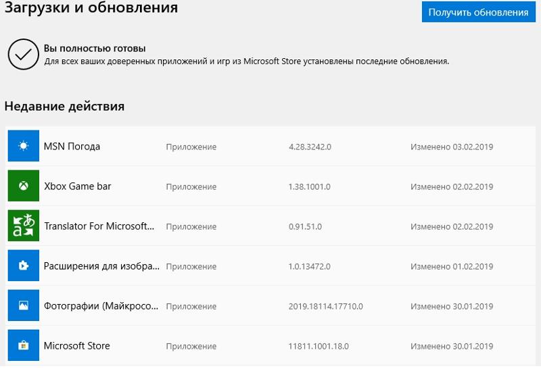Open the Фотографии app picture icon
Screen dimensions: 541x392
(x=24, y=305)
